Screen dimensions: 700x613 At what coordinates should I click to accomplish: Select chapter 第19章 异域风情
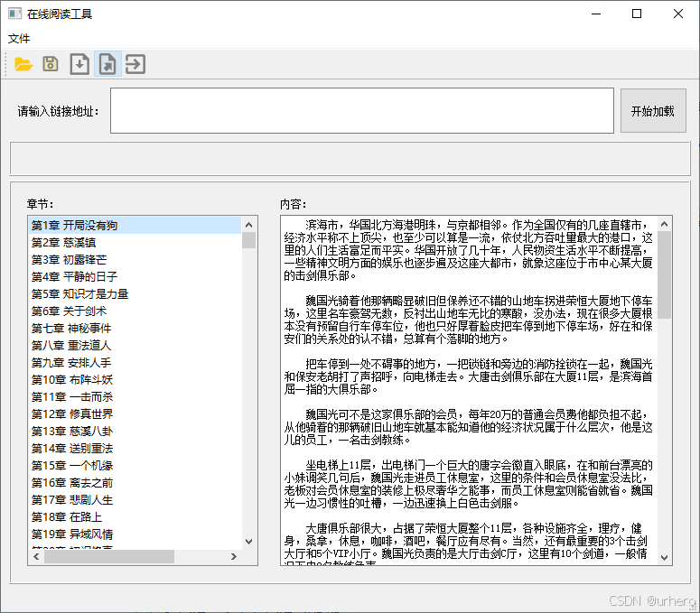pos(135,534)
